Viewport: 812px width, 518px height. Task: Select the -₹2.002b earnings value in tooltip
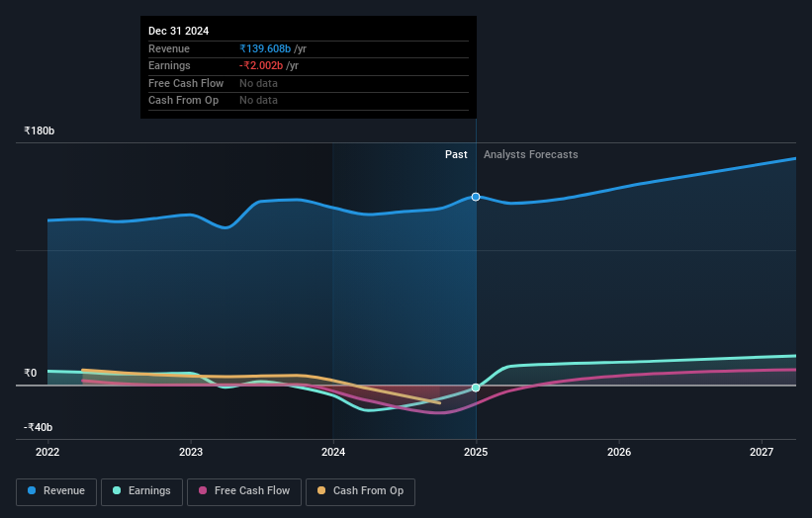(261, 65)
